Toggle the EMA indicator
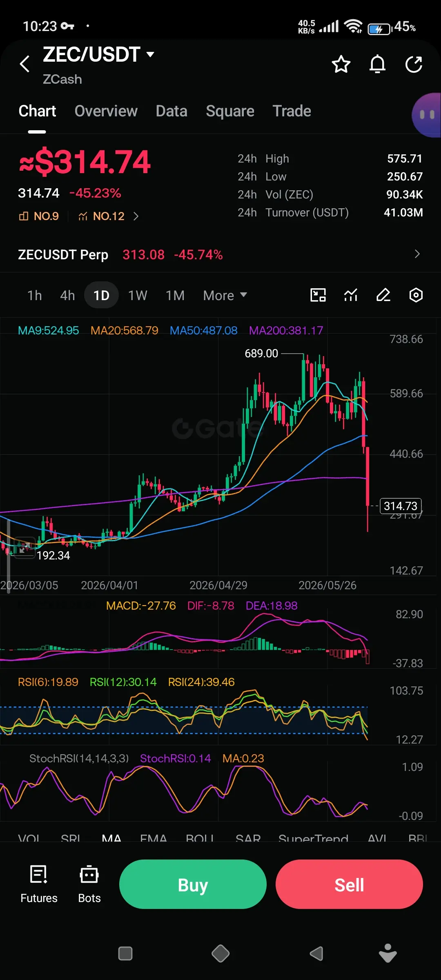Screen dimensions: 441x980 click(x=154, y=838)
